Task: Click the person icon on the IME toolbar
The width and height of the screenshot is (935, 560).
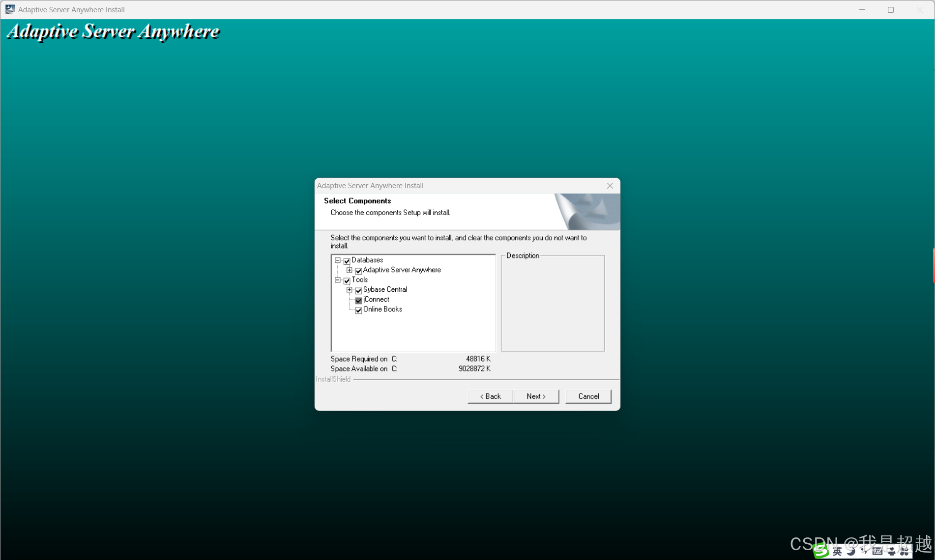Action: (892, 551)
